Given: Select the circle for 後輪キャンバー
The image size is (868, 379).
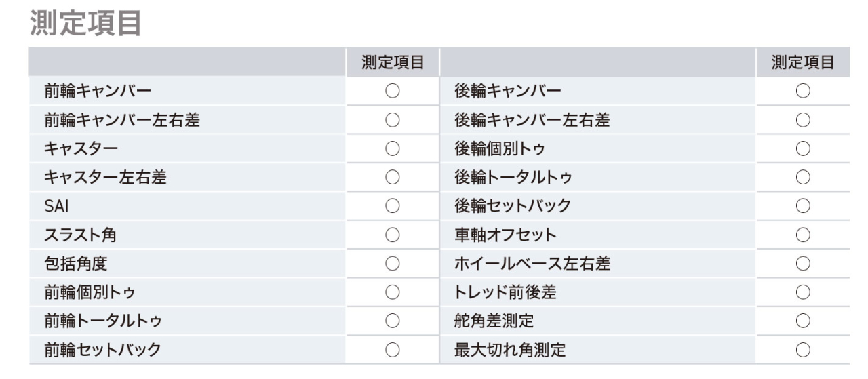Looking at the screenshot, I should (x=804, y=91).
